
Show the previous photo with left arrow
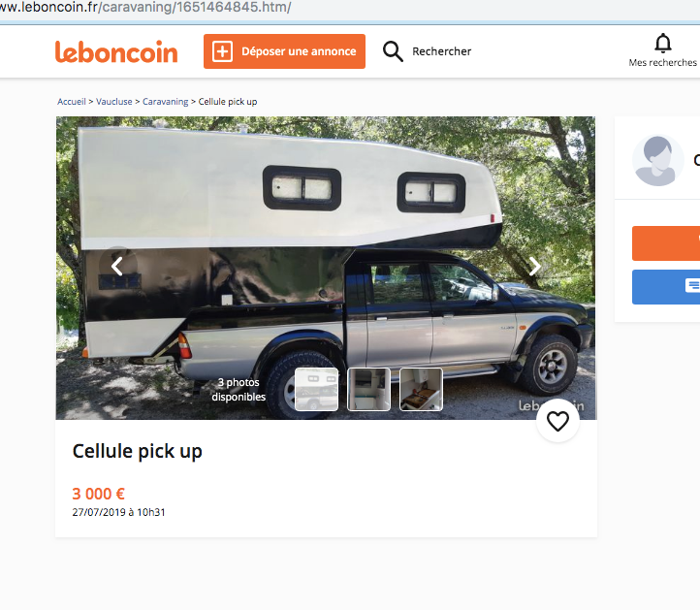[117, 266]
